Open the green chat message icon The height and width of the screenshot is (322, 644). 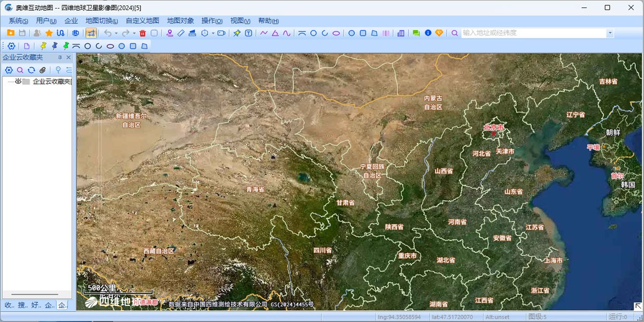point(416,33)
